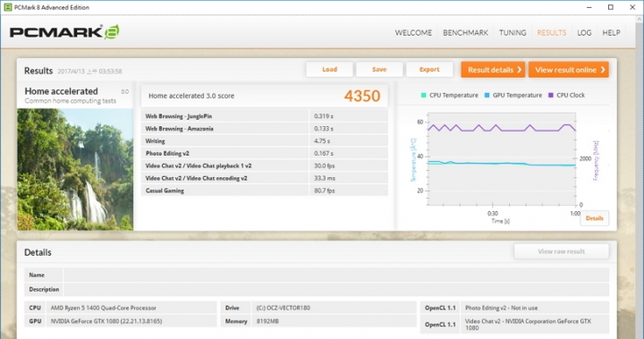The image size is (644, 339).
Task: Open the TUNING tab
Action: 513,33
